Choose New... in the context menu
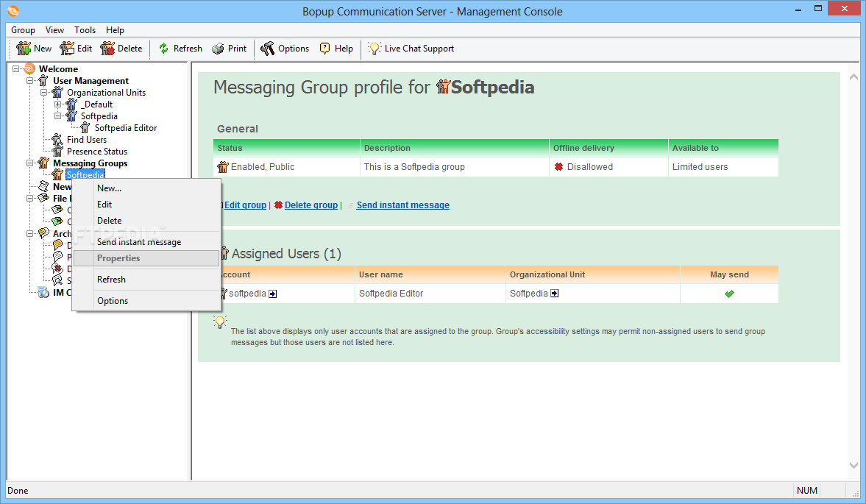The height and width of the screenshot is (504, 866). (x=146, y=188)
